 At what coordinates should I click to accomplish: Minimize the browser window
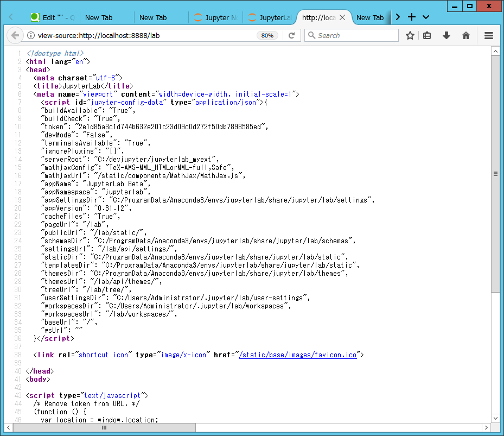coord(455,6)
